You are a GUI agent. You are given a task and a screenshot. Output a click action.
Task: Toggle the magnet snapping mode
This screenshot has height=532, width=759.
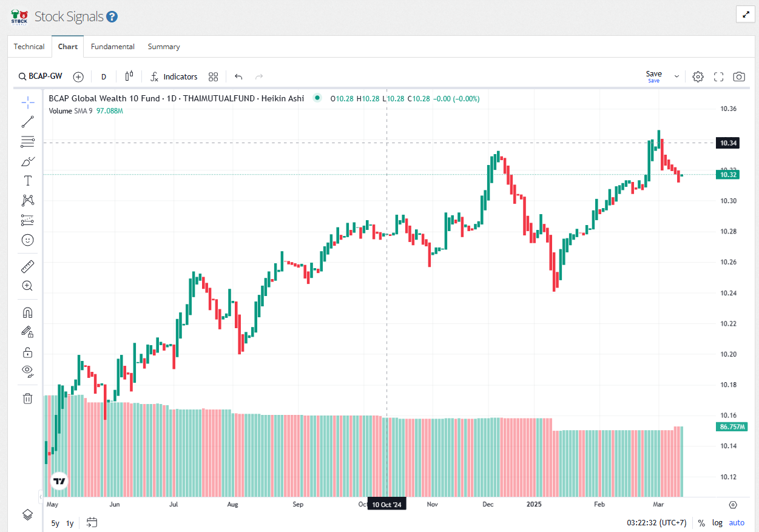point(27,312)
